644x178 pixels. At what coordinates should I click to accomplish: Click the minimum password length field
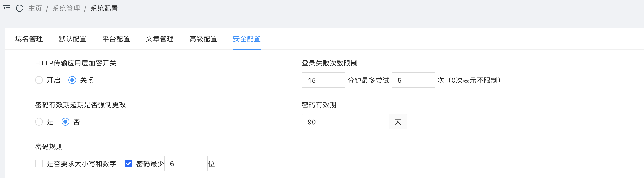click(186, 164)
